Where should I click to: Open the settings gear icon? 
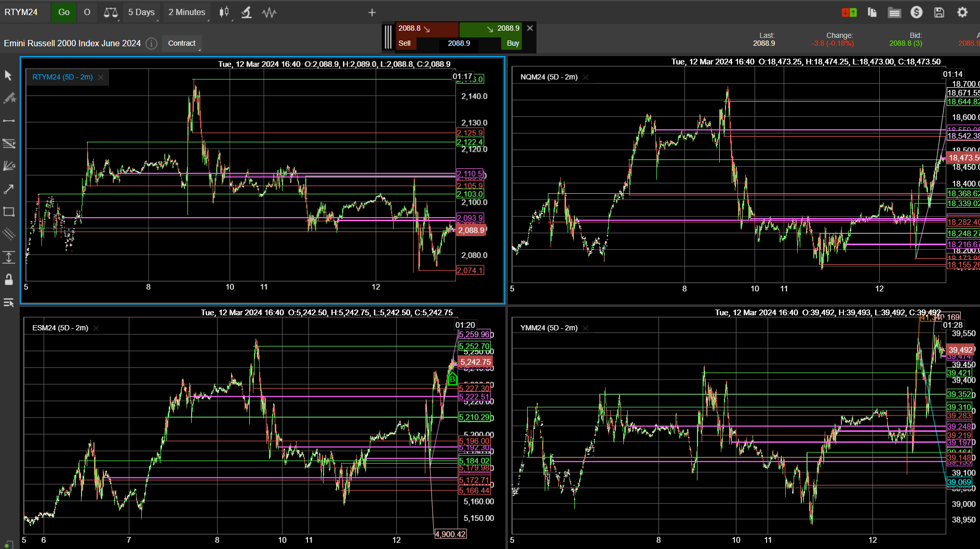click(x=962, y=12)
